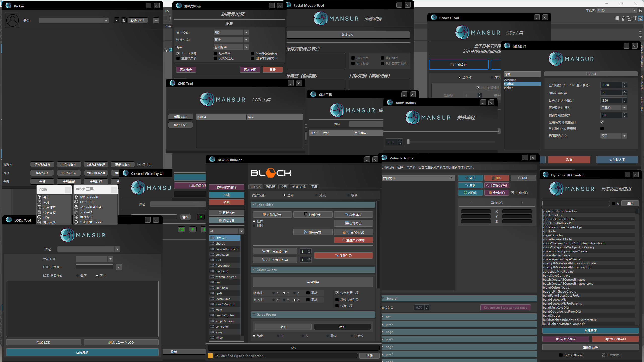Click the 关节半径 joint icon in Block 工具 menu
This screenshot has height=362, width=644.
tap(76, 212)
